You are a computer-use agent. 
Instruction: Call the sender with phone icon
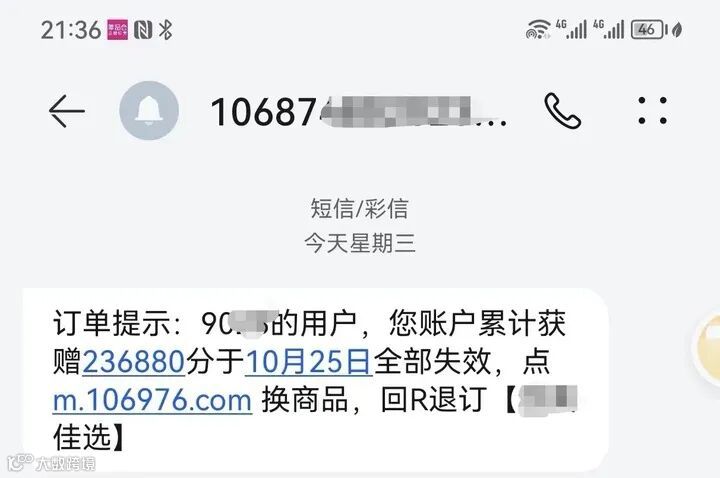(562, 111)
